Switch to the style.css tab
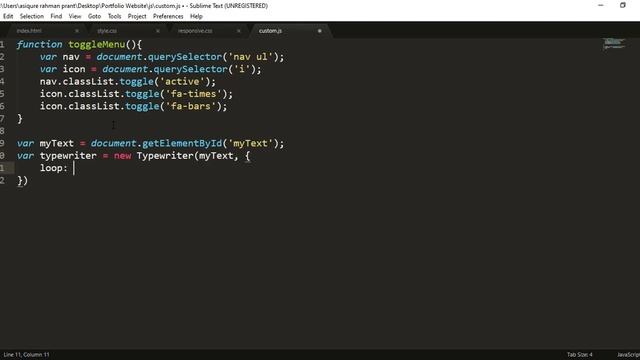 [x=107, y=31]
